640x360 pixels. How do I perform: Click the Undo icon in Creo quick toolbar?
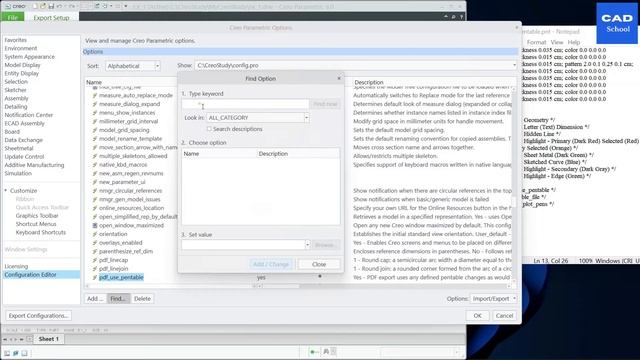pyautogui.click(x=60, y=6)
